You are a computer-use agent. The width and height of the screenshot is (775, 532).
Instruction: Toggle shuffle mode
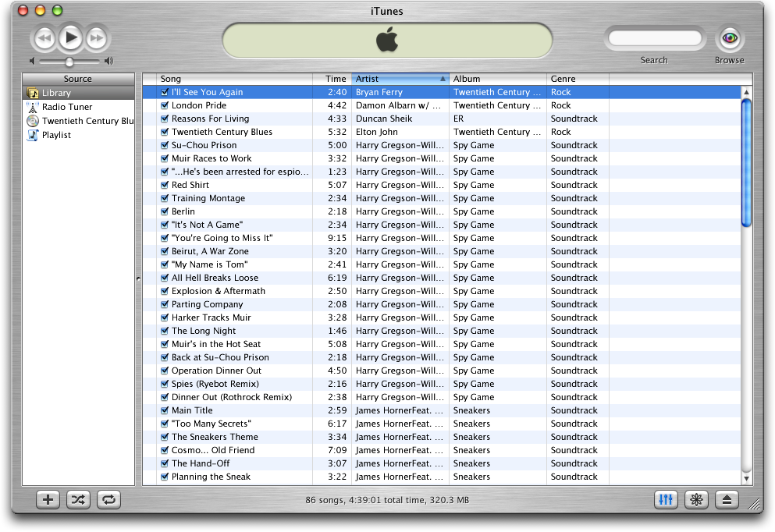point(78,500)
